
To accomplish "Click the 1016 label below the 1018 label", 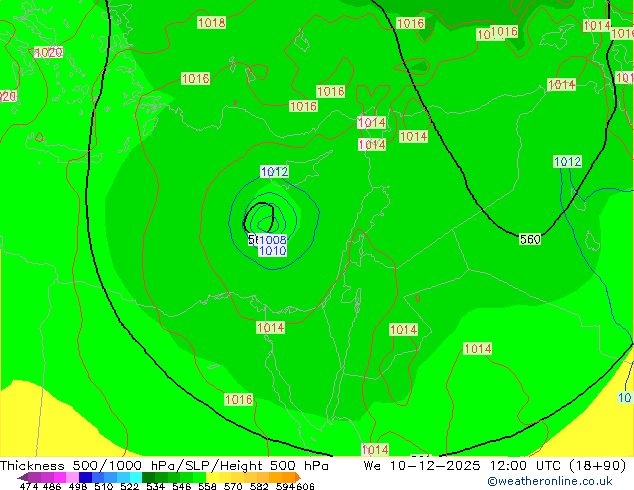I will point(196,78).
